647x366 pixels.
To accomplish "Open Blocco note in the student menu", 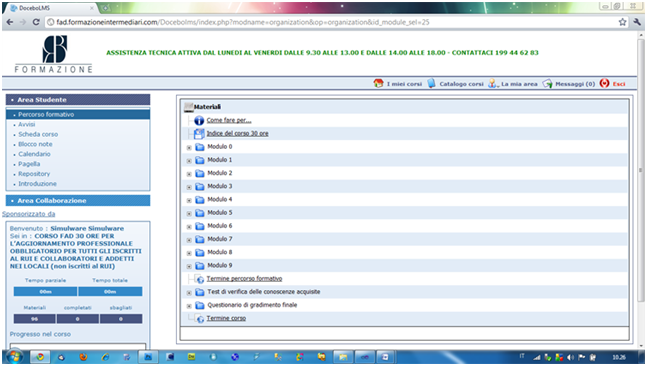I will click(35, 144).
